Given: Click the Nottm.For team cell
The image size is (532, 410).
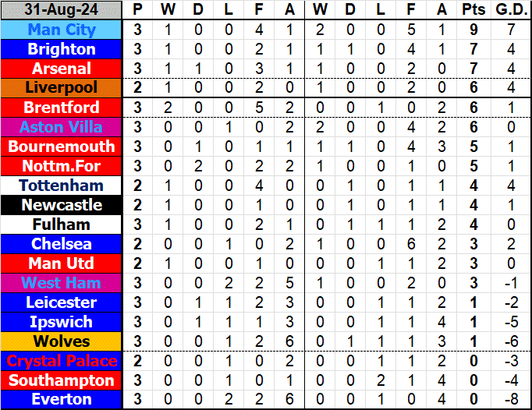Looking at the screenshot, I should coord(62,166).
